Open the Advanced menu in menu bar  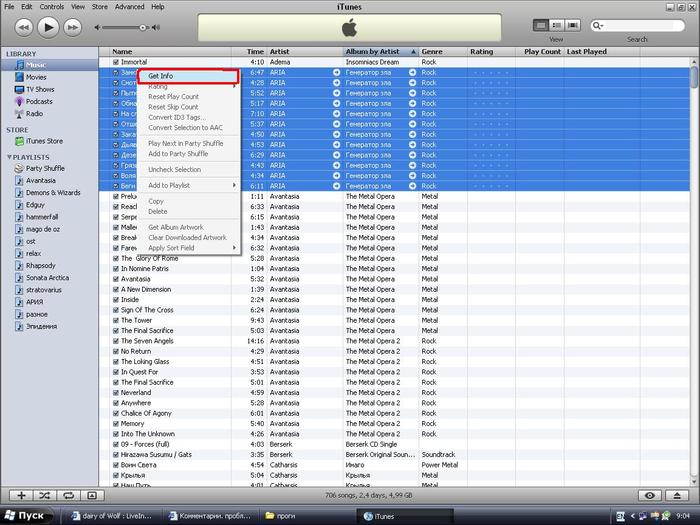pyautogui.click(x=129, y=6)
